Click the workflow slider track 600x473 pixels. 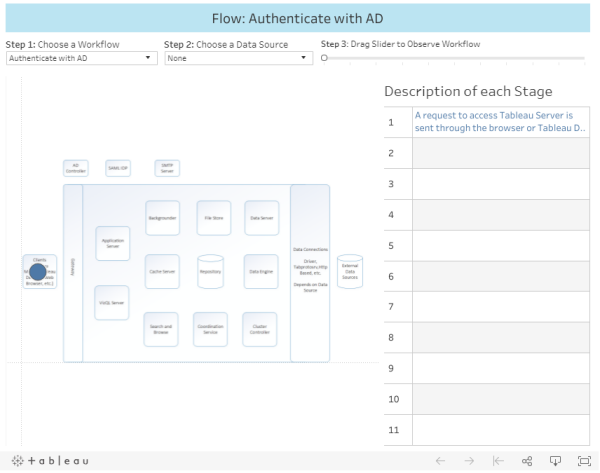coord(454,58)
